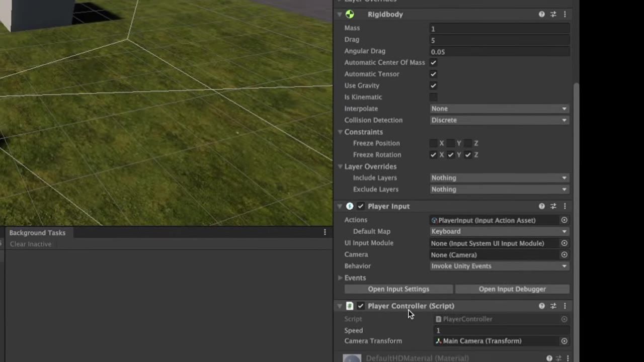Screen dimensions: 644x362
Task: Click Open Input Debugger button
Action: click(512, 289)
